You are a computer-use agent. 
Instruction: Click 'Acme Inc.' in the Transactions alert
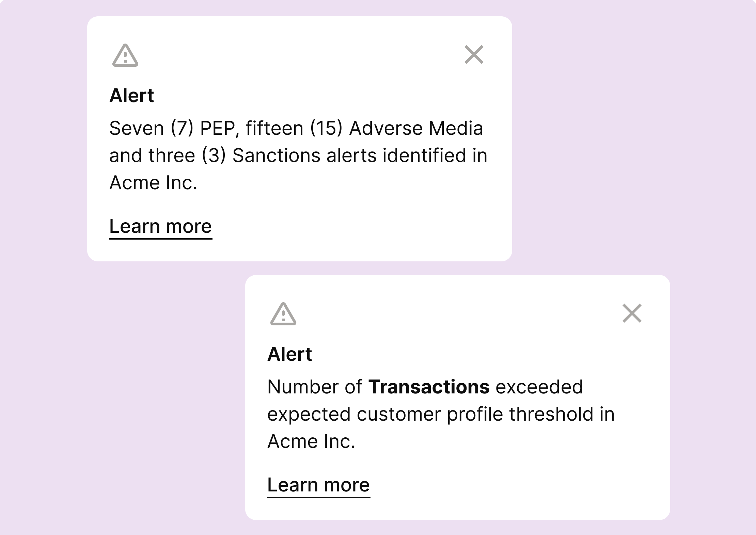(x=311, y=441)
